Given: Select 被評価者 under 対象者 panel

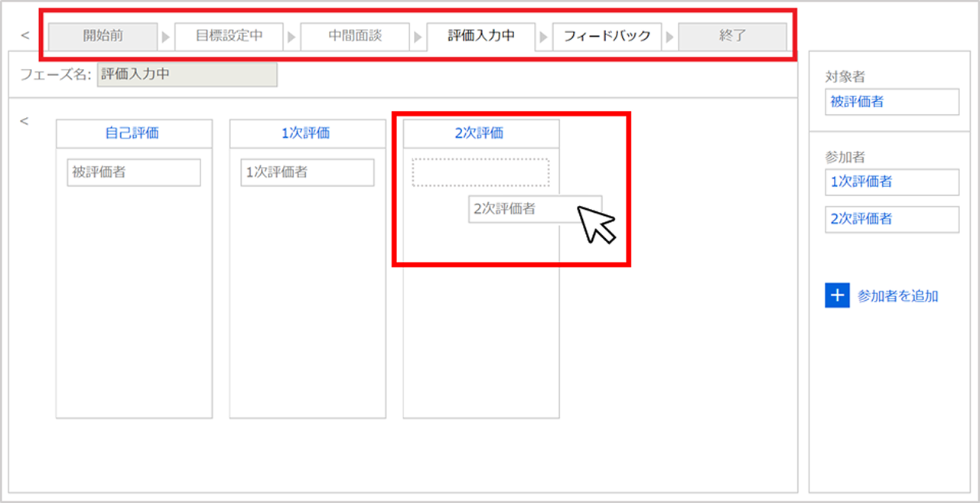Looking at the screenshot, I should click(891, 102).
